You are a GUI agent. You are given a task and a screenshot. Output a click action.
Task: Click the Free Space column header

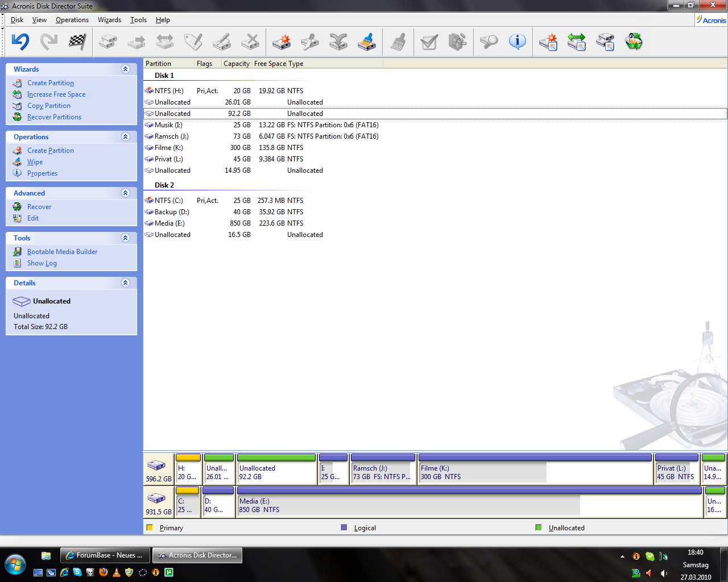point(270,64)
